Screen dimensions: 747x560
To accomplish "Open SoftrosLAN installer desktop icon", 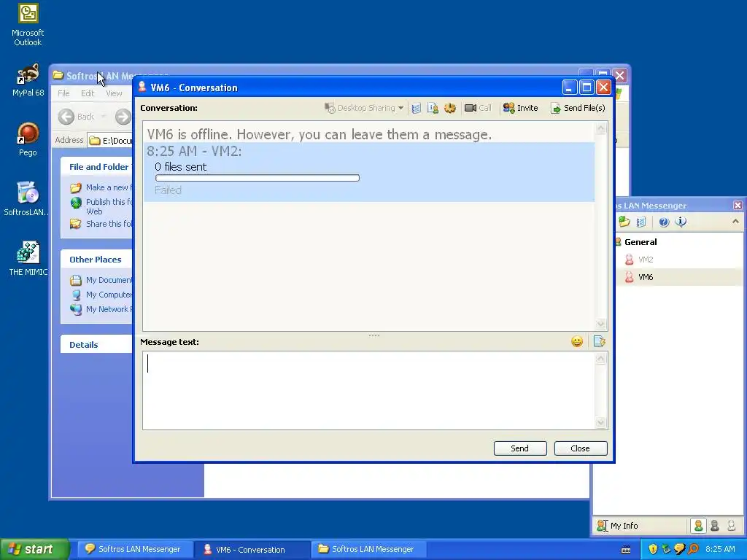I will coord(27,198).
